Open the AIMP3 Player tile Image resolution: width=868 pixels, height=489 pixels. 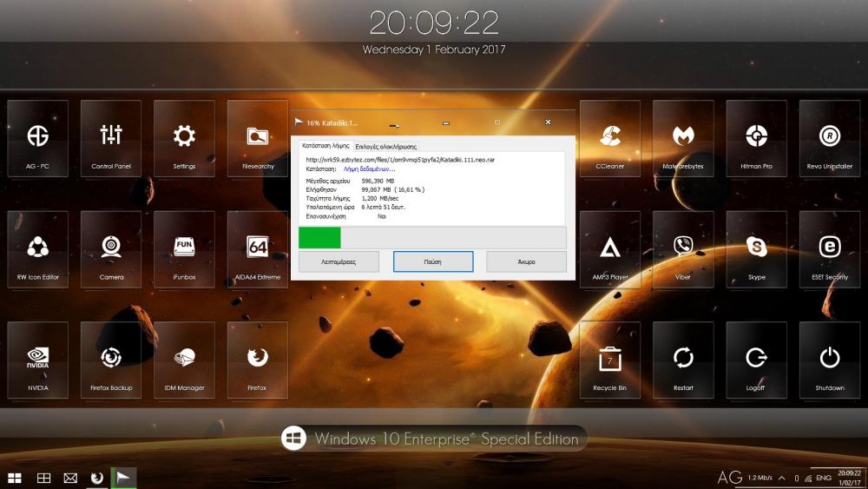pyautogui.click(x=609, y=250)
